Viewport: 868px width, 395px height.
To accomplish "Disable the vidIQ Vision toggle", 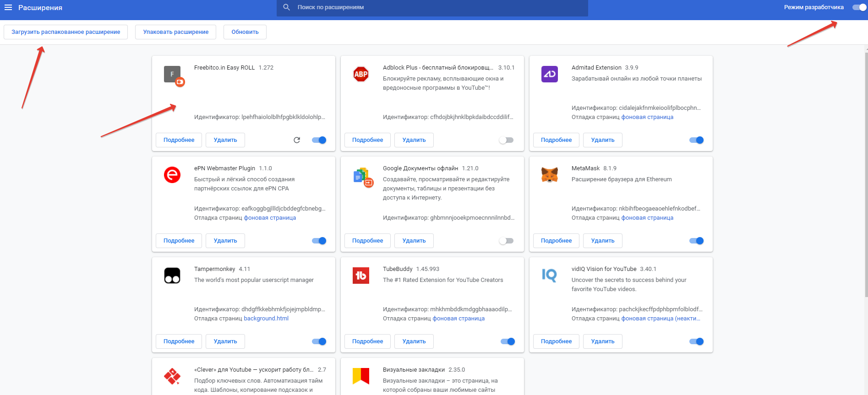I will click(x=697, y=341).
